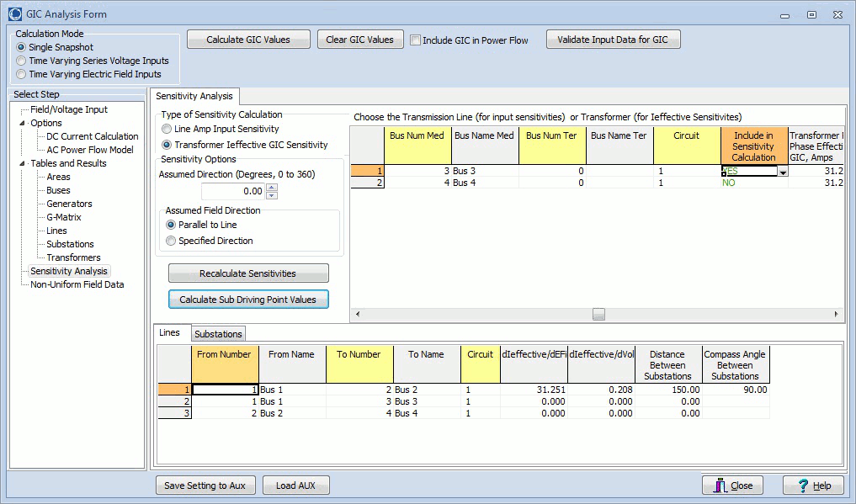Open Help with the question mark button
The height and width of the screenshot is (504, 856).
point(812,485)
